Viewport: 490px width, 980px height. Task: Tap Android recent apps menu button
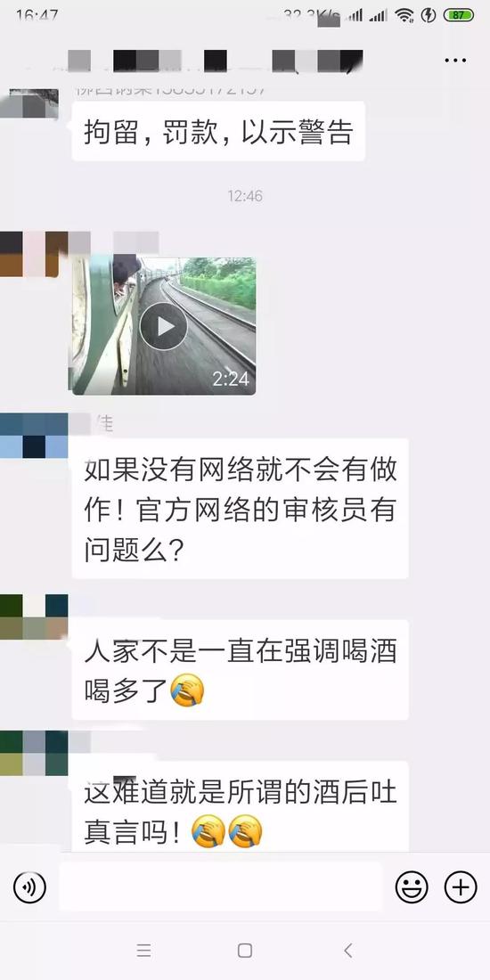tap(143, 951)
